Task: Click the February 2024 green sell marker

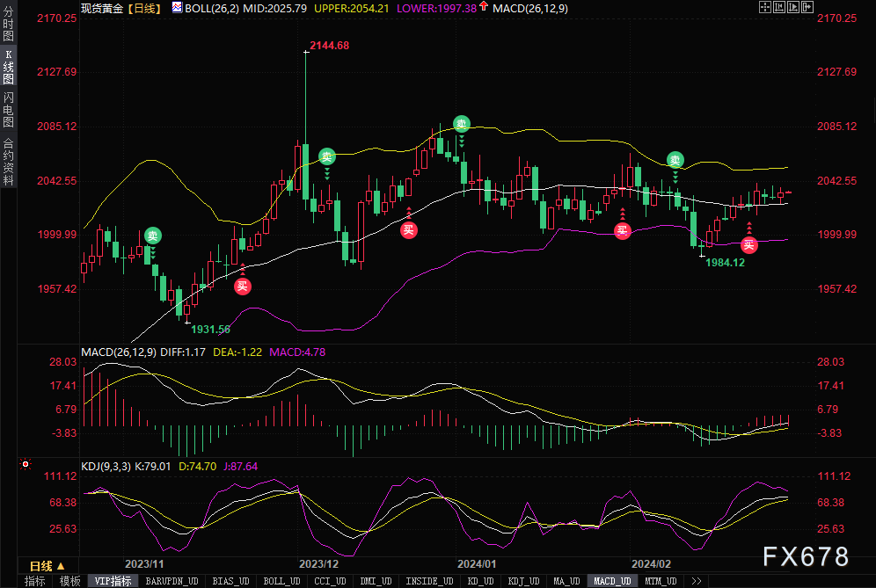Action: point(675,160)
